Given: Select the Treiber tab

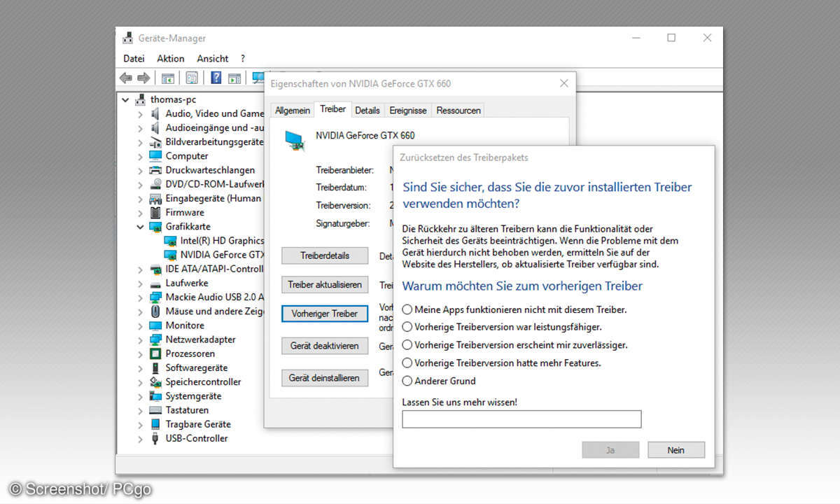Looking at the screenshot, I should click(332, 109).
